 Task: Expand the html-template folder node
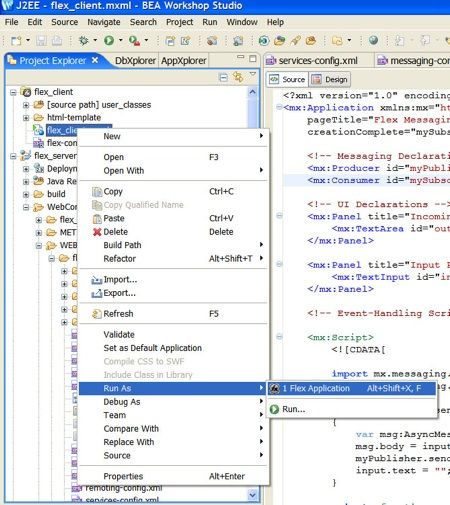[26, 118]
